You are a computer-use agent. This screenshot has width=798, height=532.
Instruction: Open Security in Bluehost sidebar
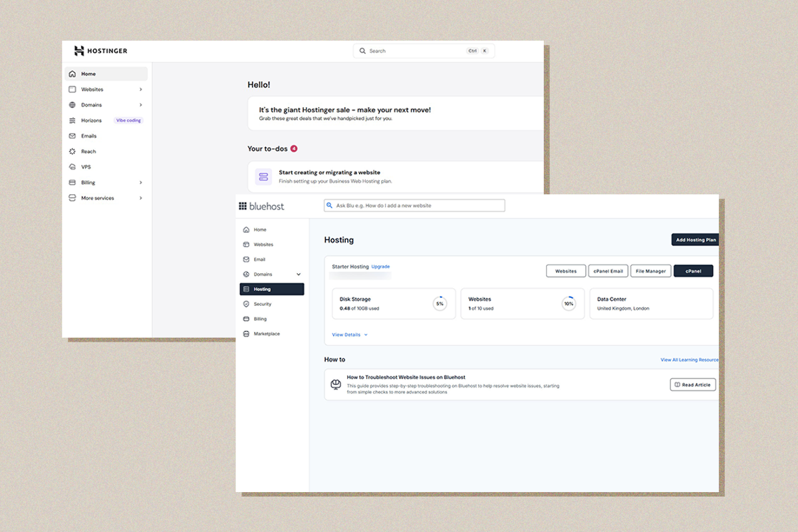[272, 304]
